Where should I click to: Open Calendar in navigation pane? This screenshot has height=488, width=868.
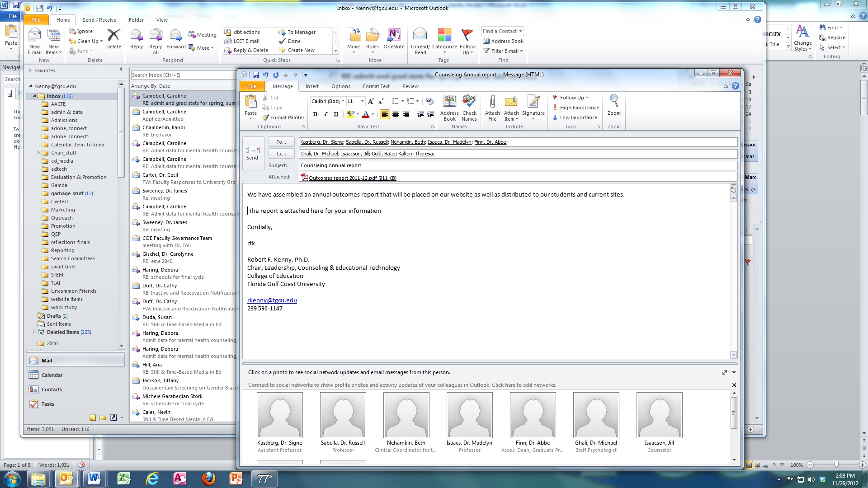[x=75, y=375]
